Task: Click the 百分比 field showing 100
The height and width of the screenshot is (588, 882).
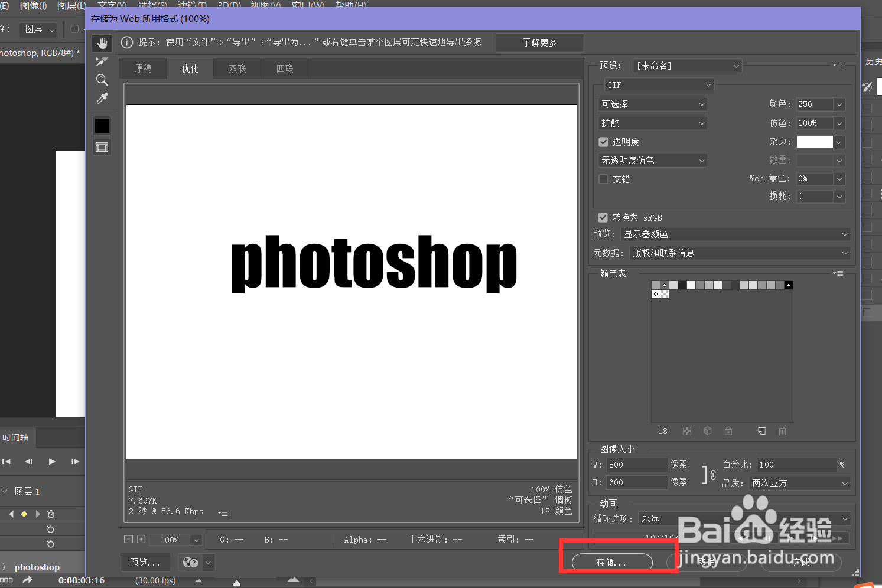Action: point(798,465)
